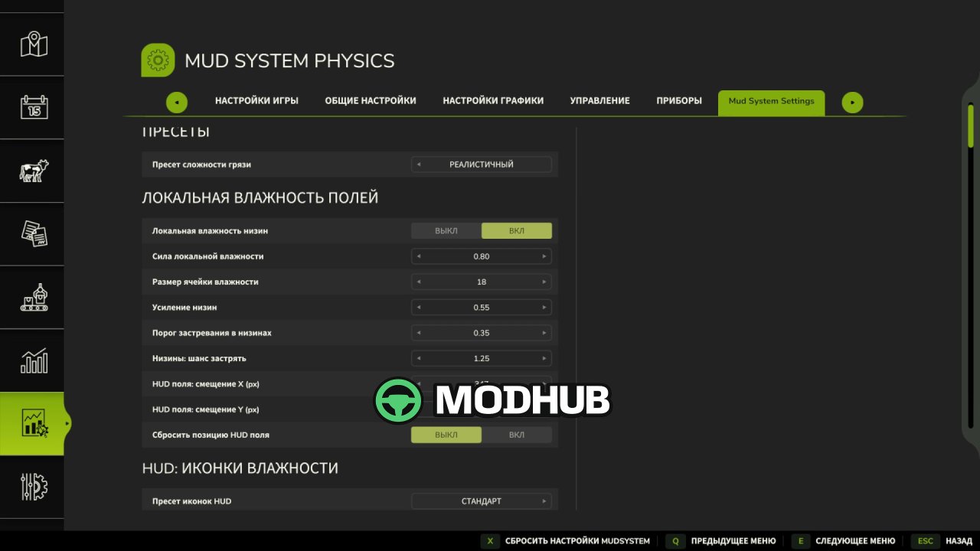Decrease Низины: шанс застрять value

tap(419, 358)
